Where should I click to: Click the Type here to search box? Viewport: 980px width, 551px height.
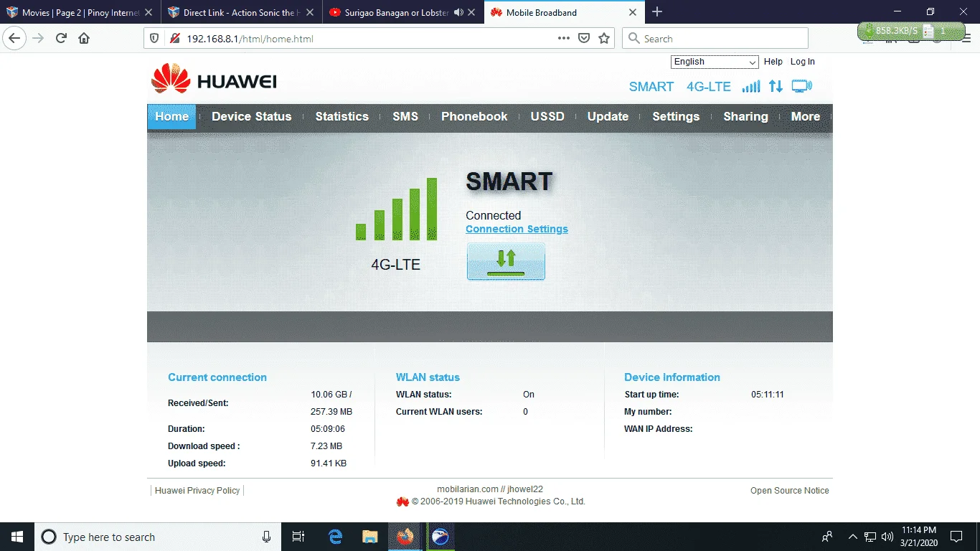[x=158, y=537]
